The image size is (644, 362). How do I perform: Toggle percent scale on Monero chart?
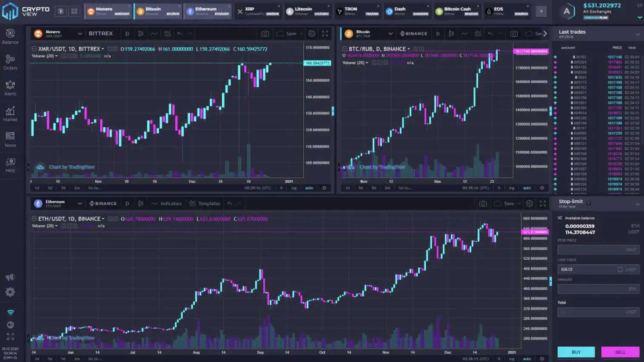pyautogui.click(x=281, y=188)
